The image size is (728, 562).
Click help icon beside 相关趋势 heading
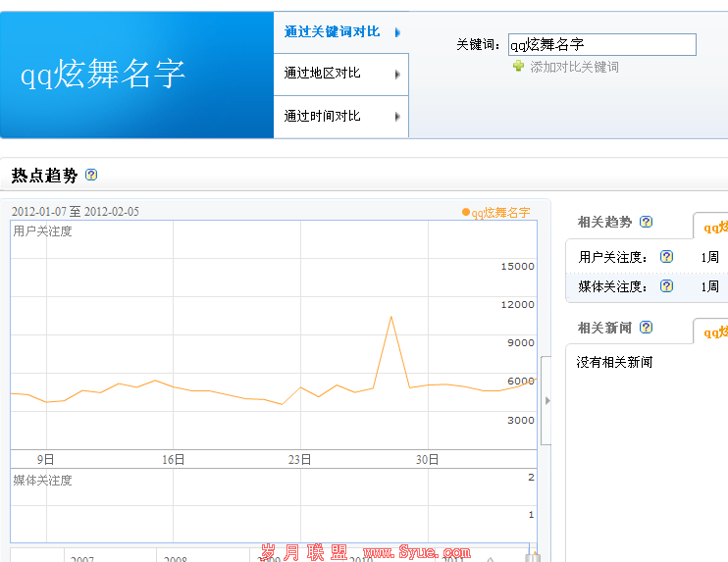646,222
